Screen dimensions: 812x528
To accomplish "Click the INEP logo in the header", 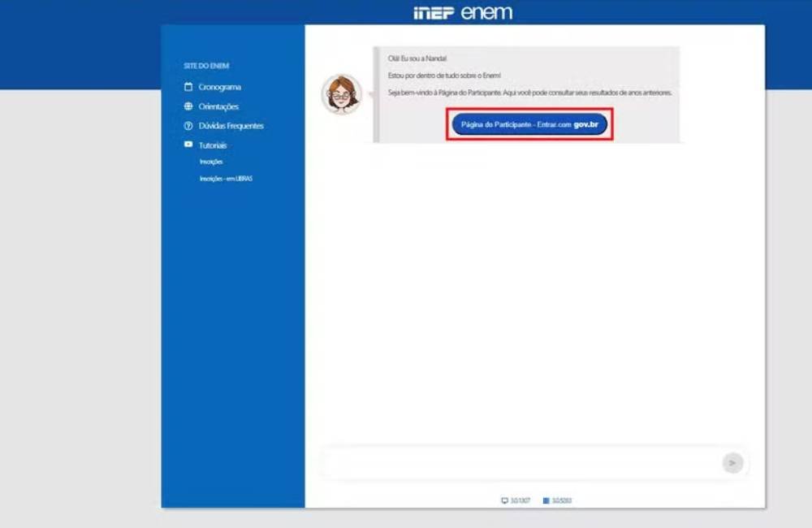I will tap(434, 13).
